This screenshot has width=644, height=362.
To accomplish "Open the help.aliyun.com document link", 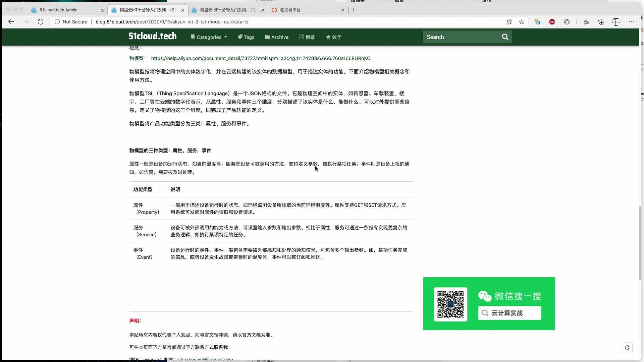I will coord(261,58).
